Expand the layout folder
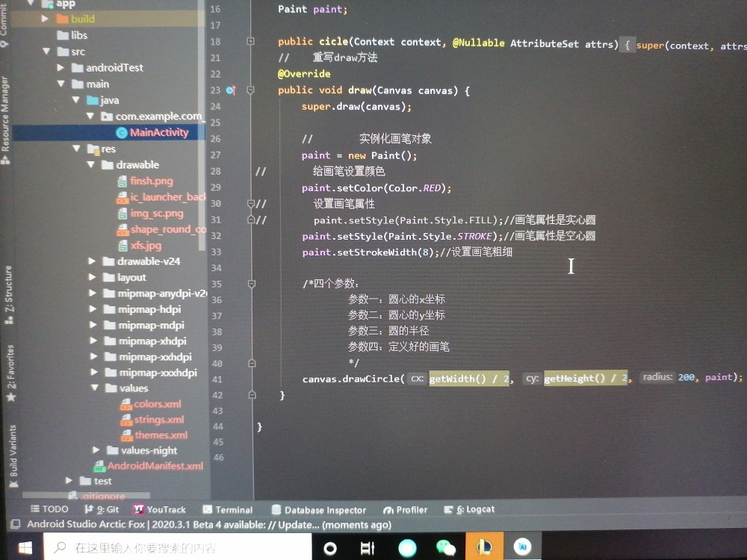Viewport: 747px width, 560px height. click(92, 277)
